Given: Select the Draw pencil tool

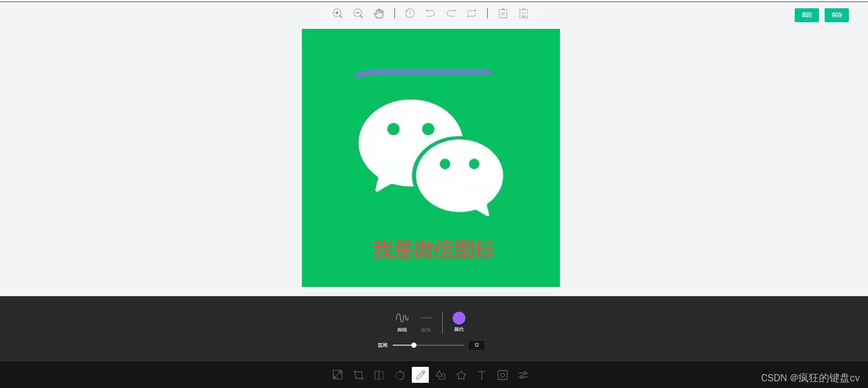Looking at the screenshot, I should pos(420,375).
